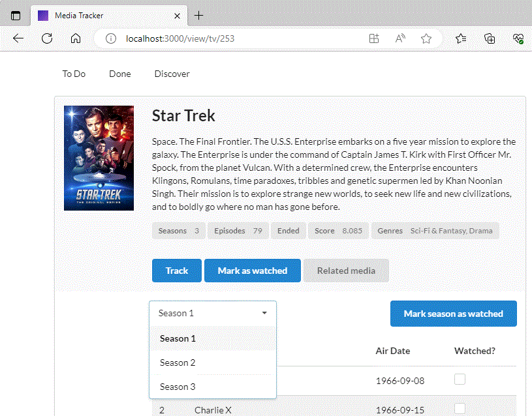
Task: Open a new tab with plus icon
Action: click(x=199, y=16)
